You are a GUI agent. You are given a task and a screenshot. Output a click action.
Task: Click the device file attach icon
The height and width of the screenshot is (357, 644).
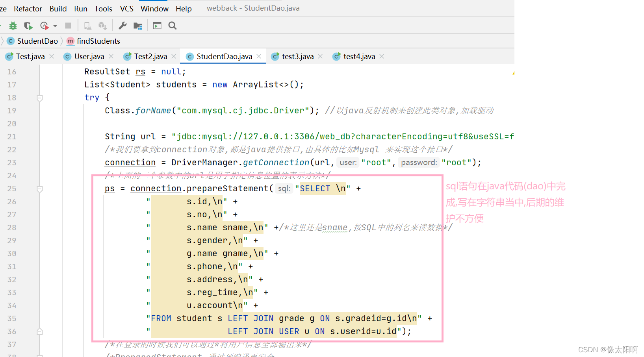tap(87, 26)
